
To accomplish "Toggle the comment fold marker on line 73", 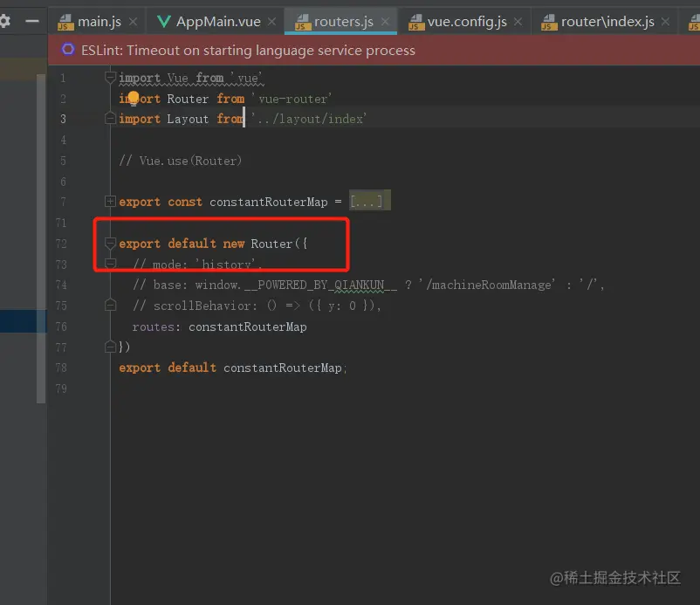I will tap(110, 264).
